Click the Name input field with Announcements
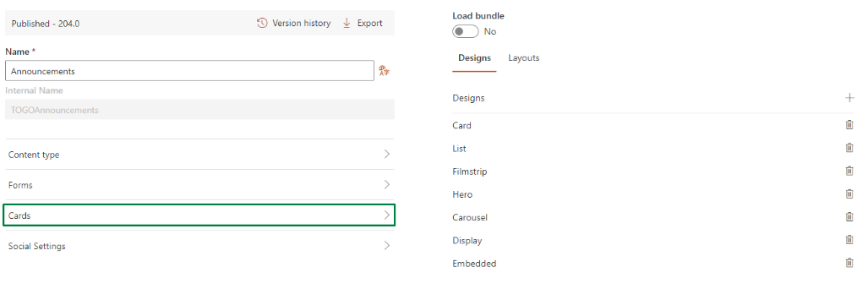This screenshot has width=868, height=305. (x=190, y=71)
